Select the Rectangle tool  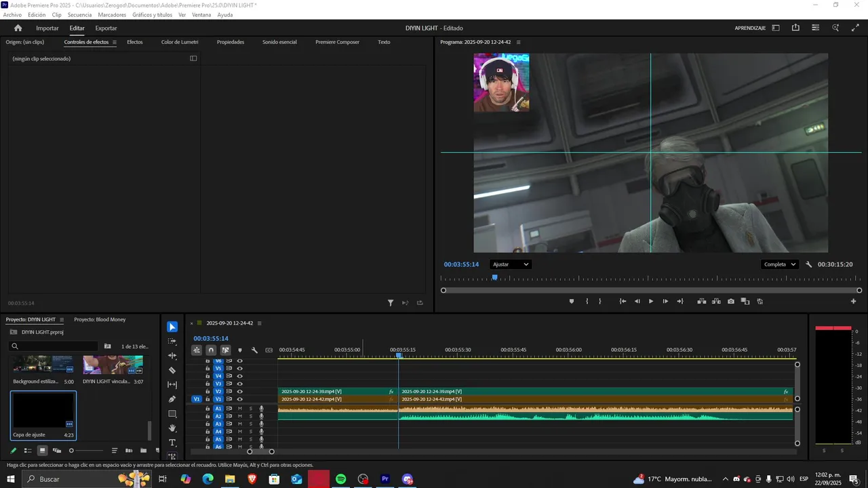click(172, 413)
